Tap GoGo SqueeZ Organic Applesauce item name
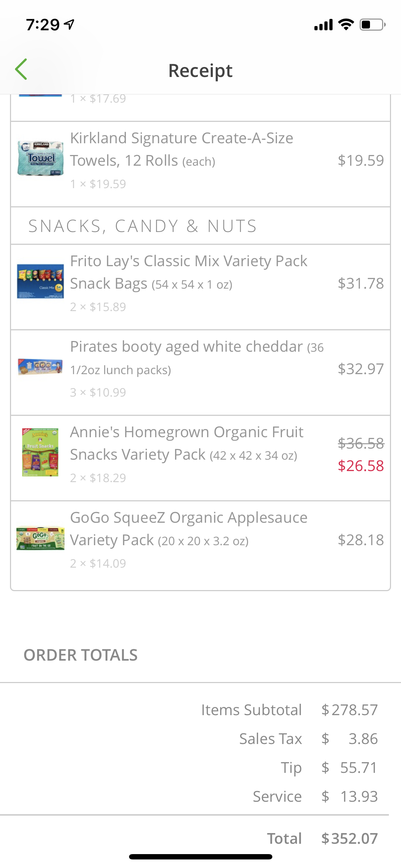Image resolution: width=401 pixels, height=868 pixels. [x=189, y=528]
